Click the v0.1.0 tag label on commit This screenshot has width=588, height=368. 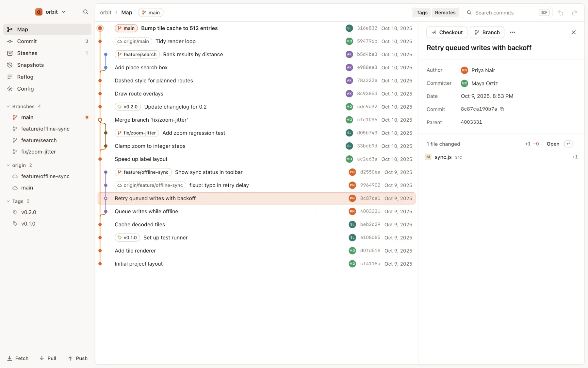[127, 237]
